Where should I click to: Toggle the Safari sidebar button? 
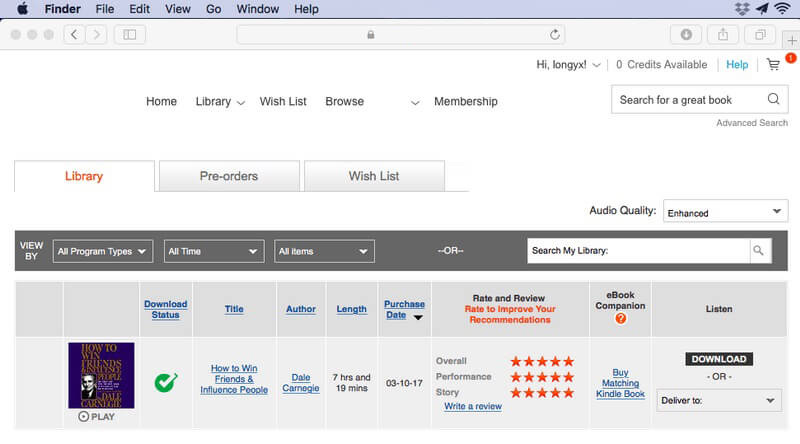click(x=130, y=35)
